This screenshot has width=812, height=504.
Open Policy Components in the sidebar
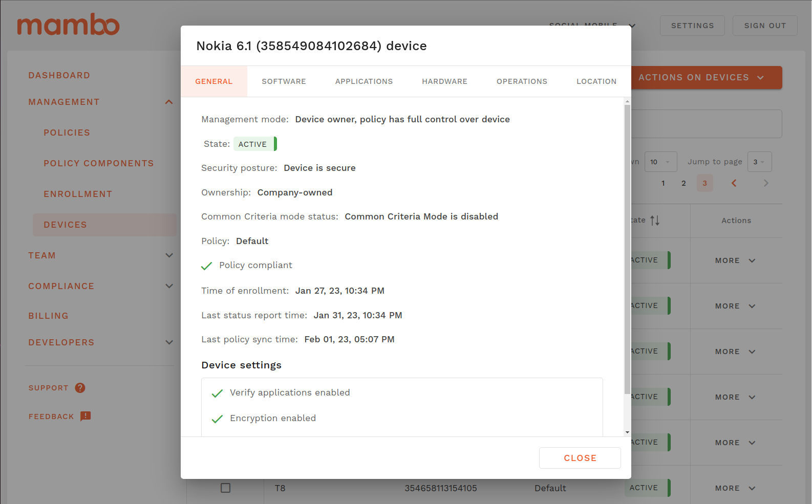point(99,163)
